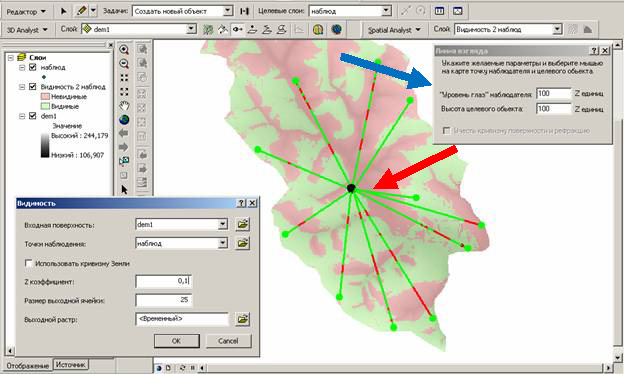Confirm the Видимость dialog with OK
The height and width of the screenshot is (374, 624).
[176, 341]
